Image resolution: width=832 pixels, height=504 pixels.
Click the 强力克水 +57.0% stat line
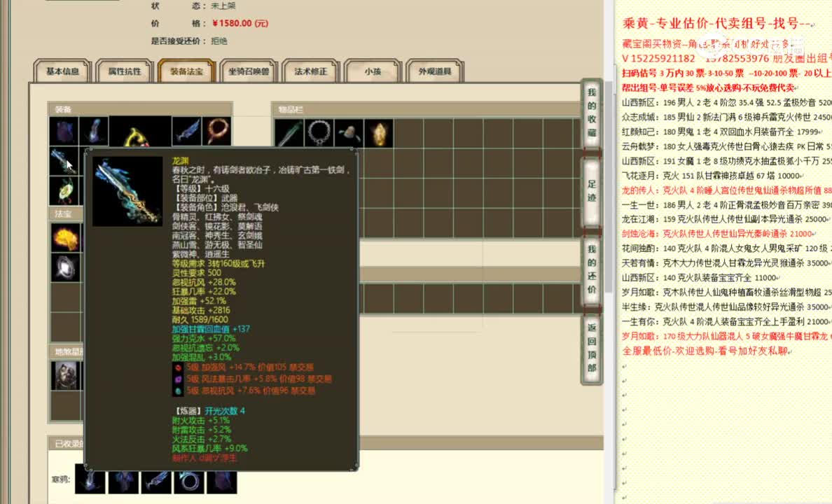[203, 338]
